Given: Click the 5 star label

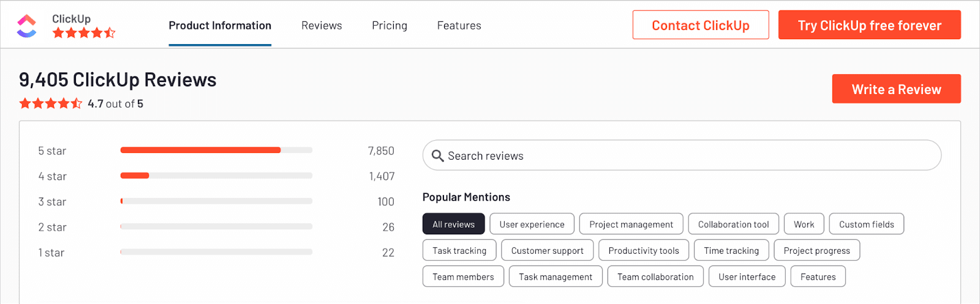Looking at the screenshot, I should pyautogui.click(x=52, y=150).
